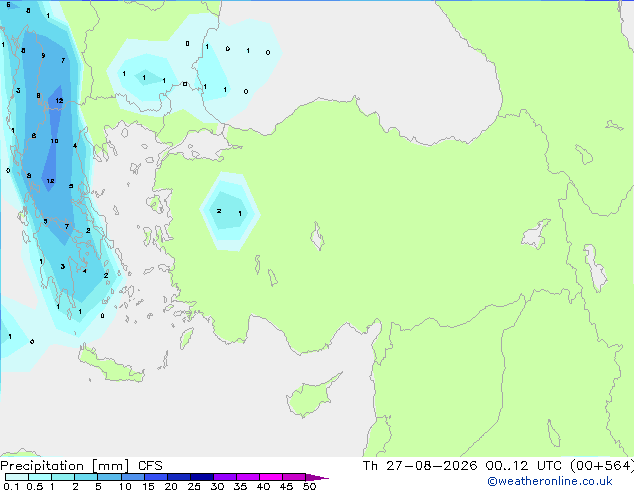Click the 'Th 27-08-2026' date text
Viewport: 634px width, 490px height.
coord(420,466)
